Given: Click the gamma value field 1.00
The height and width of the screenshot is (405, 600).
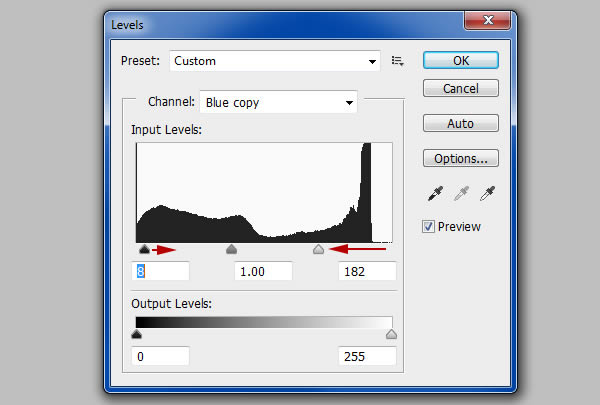Looking at the screenshot, I should coord(263,271).
